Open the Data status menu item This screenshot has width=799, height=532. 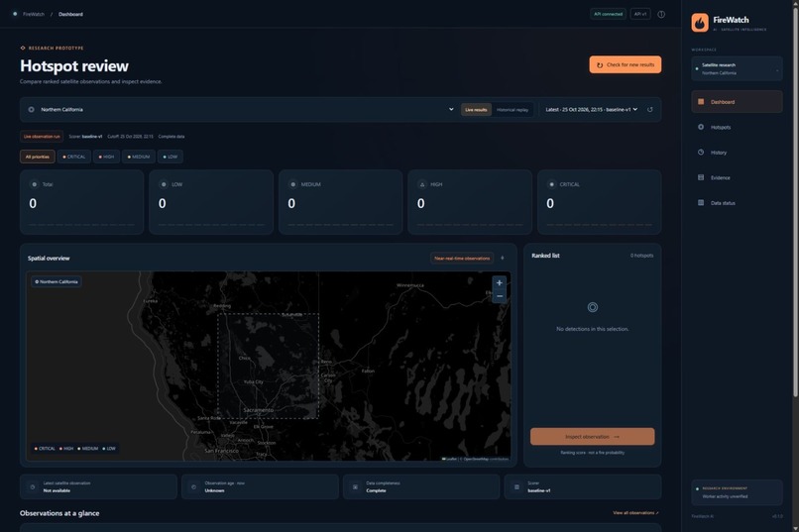coord(737,203)
